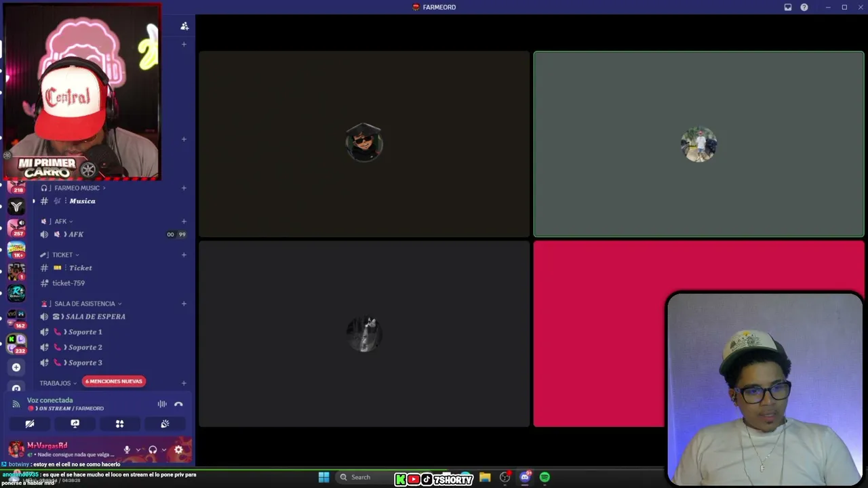The image size is (868, 488).
Task: Collapse the TICKET category
Action: 60,255
